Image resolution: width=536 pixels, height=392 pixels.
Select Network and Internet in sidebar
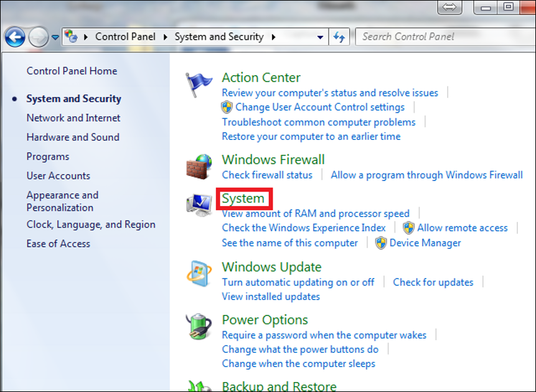pyautogui.click(x=73, y=118)
